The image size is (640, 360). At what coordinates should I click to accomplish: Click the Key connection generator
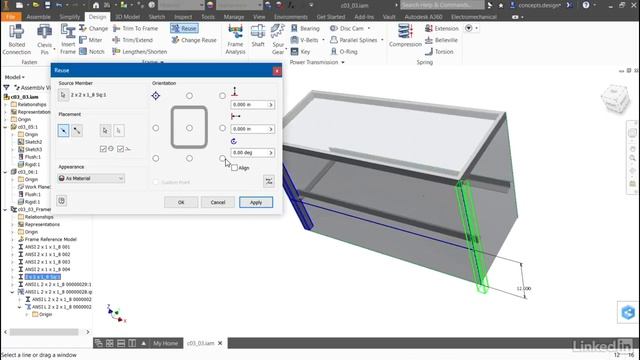click(x=300, y=51)
